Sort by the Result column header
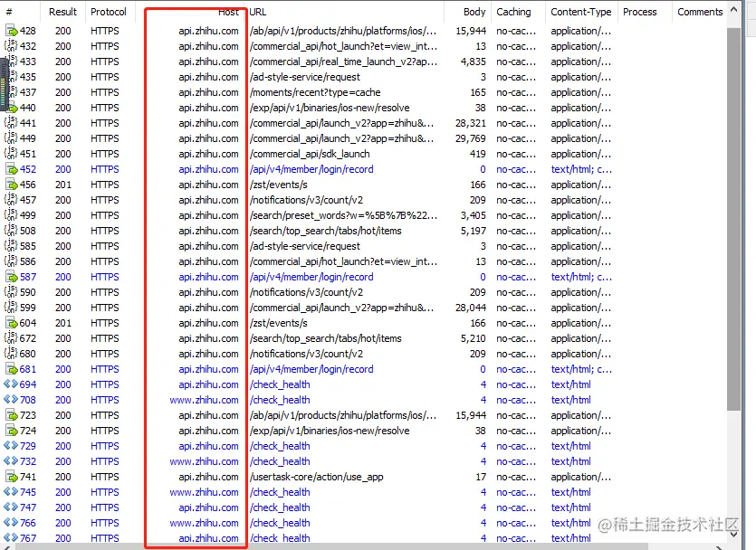The image size is (756, 550). click(x=62, y=12)
